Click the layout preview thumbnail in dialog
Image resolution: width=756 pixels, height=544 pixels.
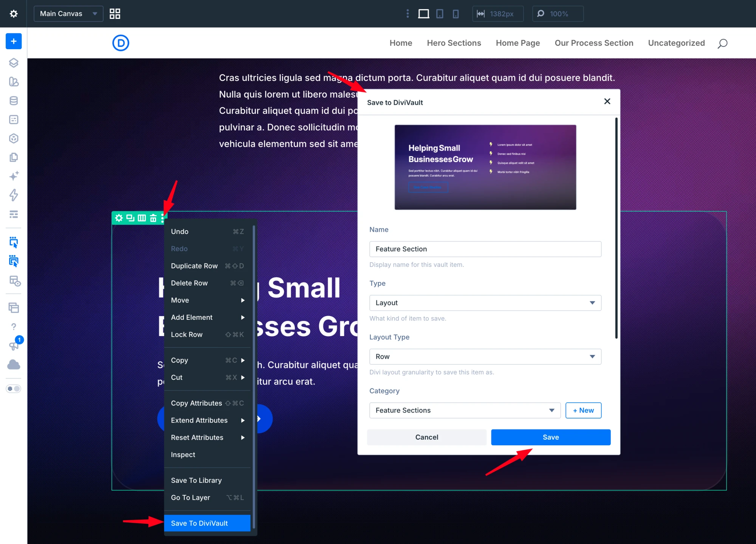[x=485, y=167]
